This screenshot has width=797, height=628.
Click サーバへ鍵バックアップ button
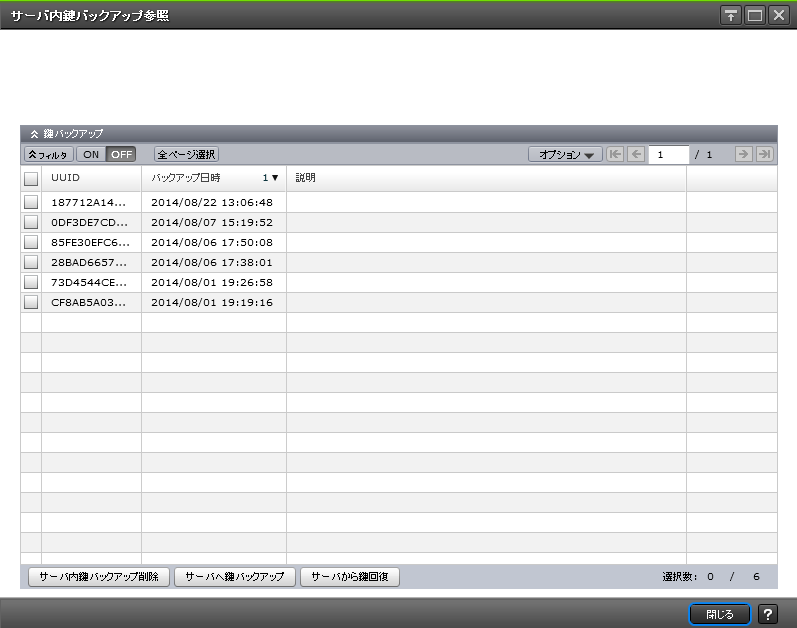[234, 577]
